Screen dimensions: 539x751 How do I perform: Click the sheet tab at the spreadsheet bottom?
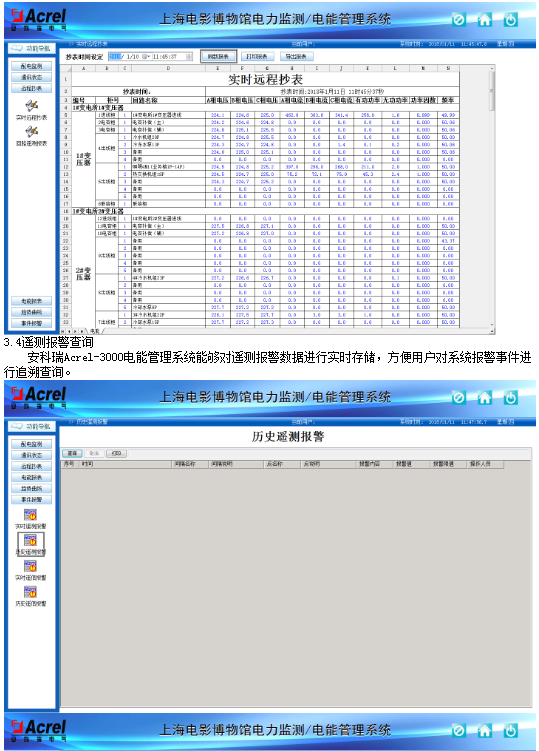[x=95, y=331]
